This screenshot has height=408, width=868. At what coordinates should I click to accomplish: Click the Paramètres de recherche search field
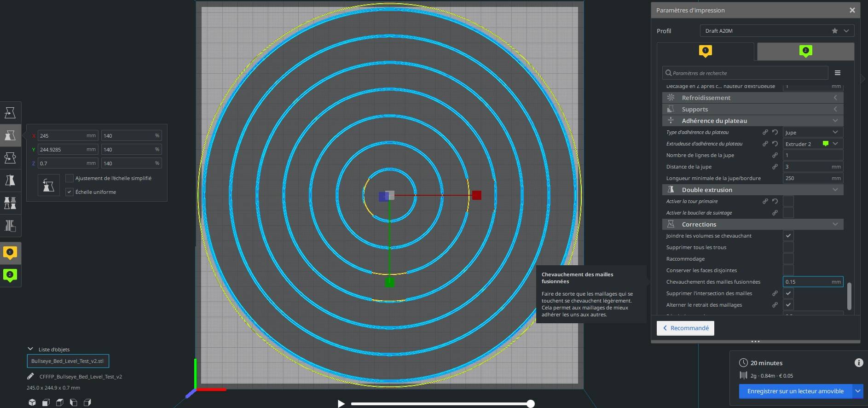point(745,73)
